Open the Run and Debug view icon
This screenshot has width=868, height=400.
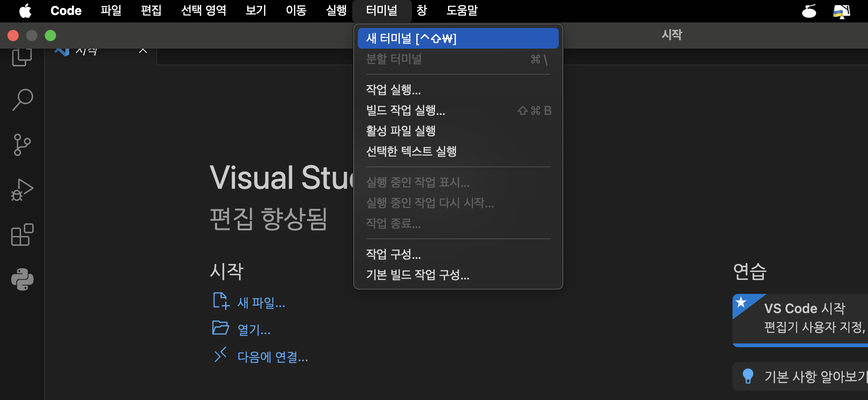[x=22, y=190]
